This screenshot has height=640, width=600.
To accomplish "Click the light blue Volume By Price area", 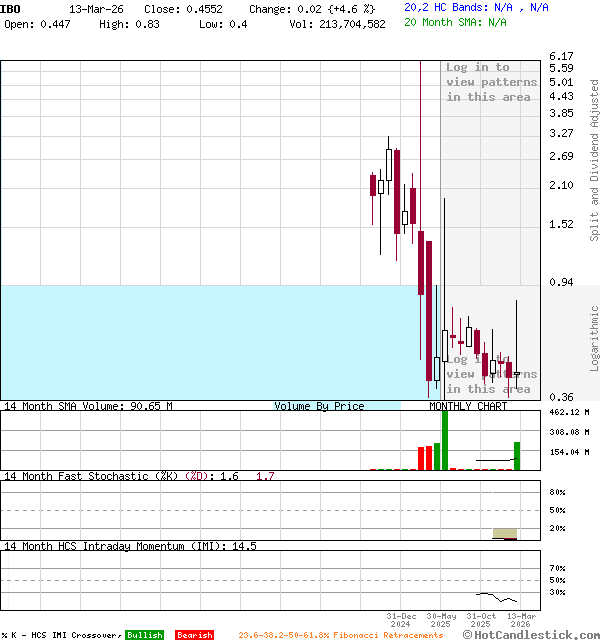I will (x=200, y=340).
